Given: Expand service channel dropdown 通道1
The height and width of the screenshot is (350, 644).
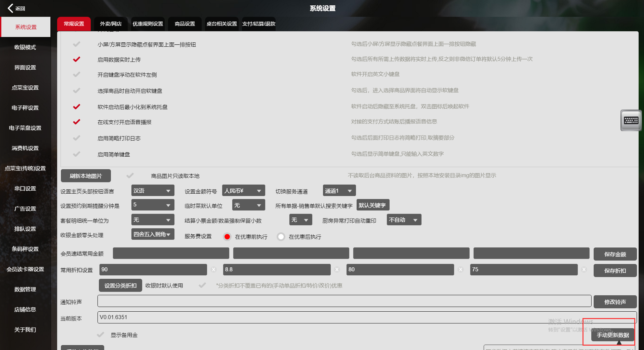Looking at the screenshot, I should (x=339, y=191).
